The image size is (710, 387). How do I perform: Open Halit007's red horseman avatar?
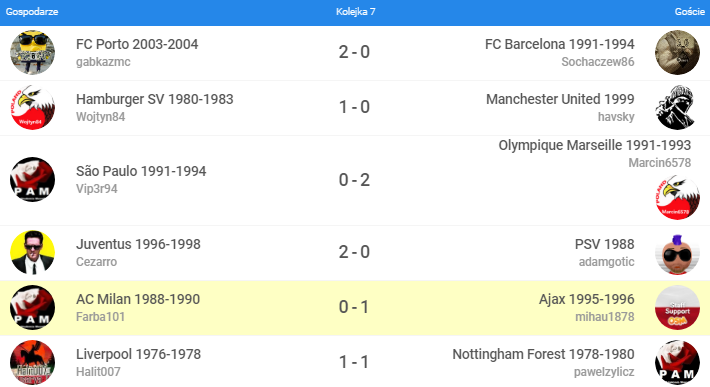pyautogui.click(x=33, y=363)
